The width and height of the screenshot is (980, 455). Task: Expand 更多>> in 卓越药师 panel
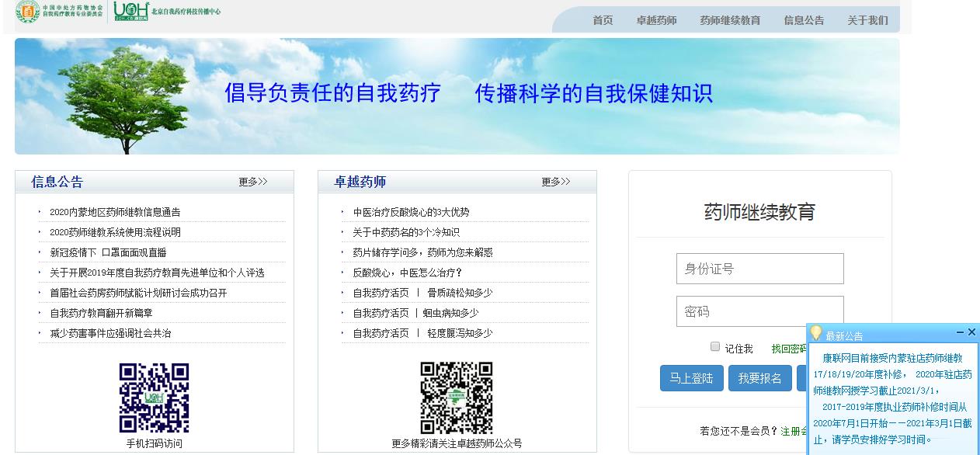(556, 182)
